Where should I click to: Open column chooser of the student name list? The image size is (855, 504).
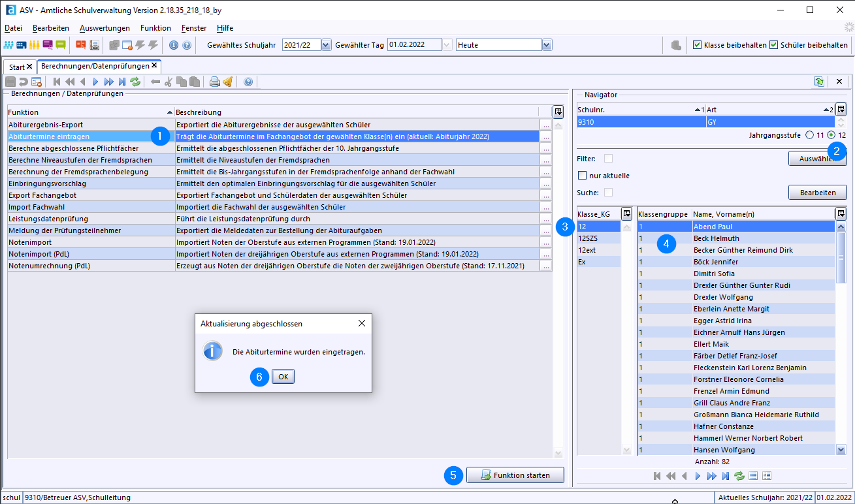[841, 213]
